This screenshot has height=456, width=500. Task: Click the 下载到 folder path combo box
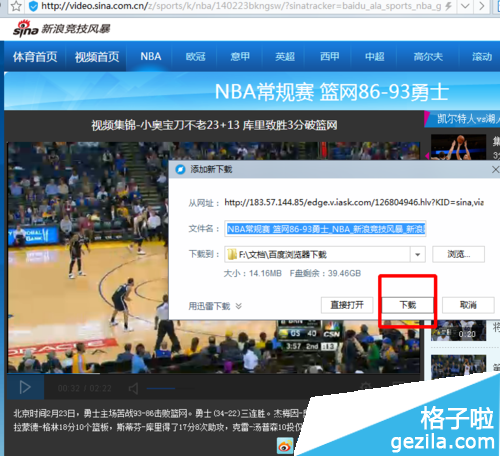(325, 255)
